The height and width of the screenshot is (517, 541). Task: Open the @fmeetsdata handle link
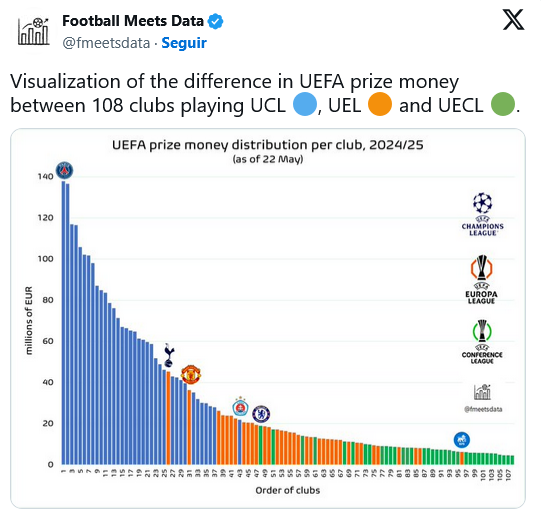(106, 43)
